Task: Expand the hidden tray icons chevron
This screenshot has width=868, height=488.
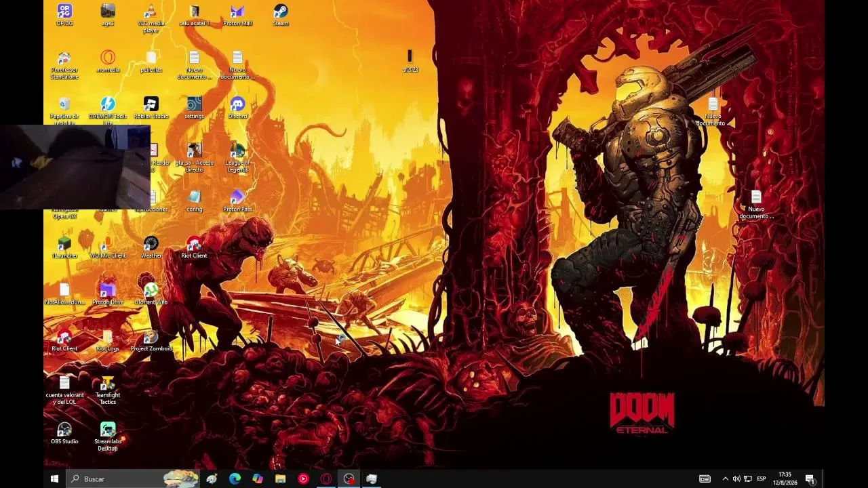Action: pyautogui.click(x=725, y=479)
